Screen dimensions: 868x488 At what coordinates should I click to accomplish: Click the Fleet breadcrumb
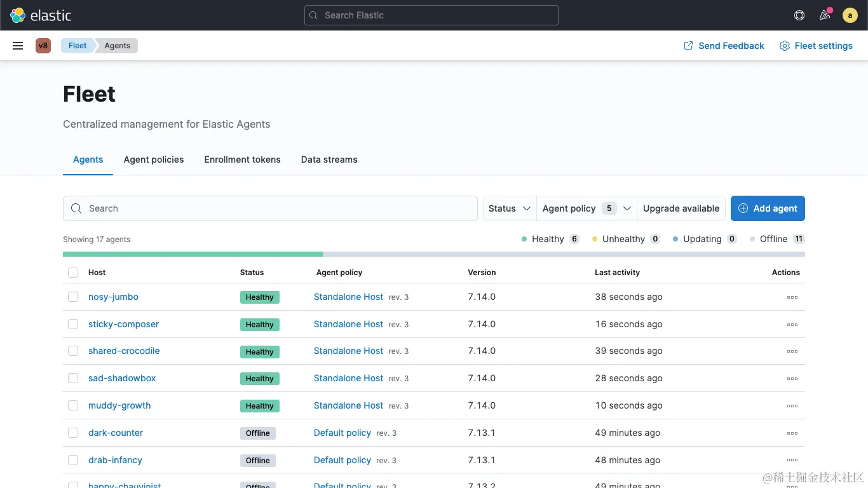(x=78, y=46)
